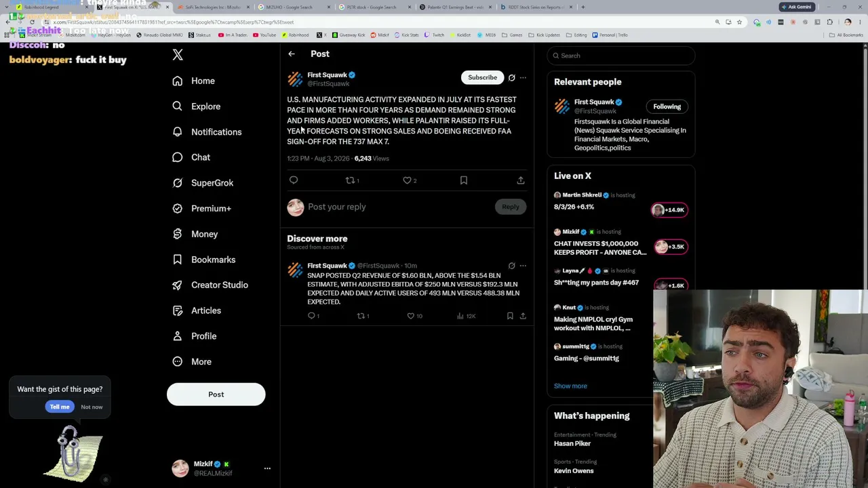
Task: Open Creator Studio in the sidebar
Action: [x=210, y=285]
